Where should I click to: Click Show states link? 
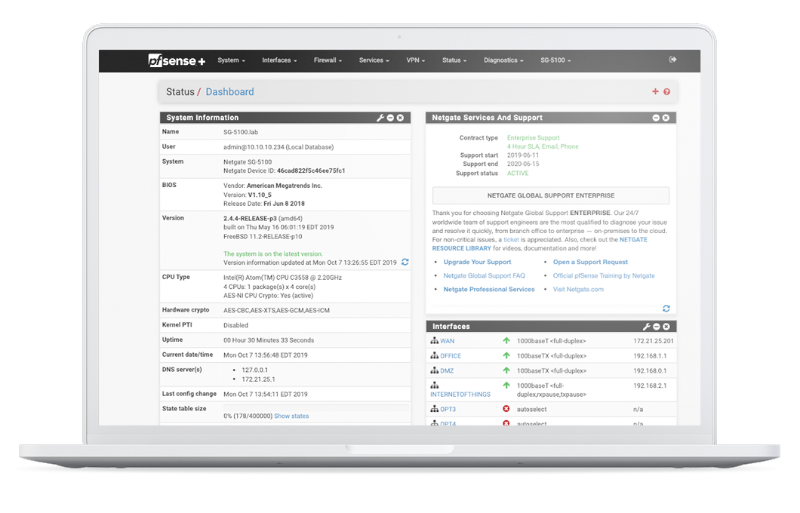[291, 416]
